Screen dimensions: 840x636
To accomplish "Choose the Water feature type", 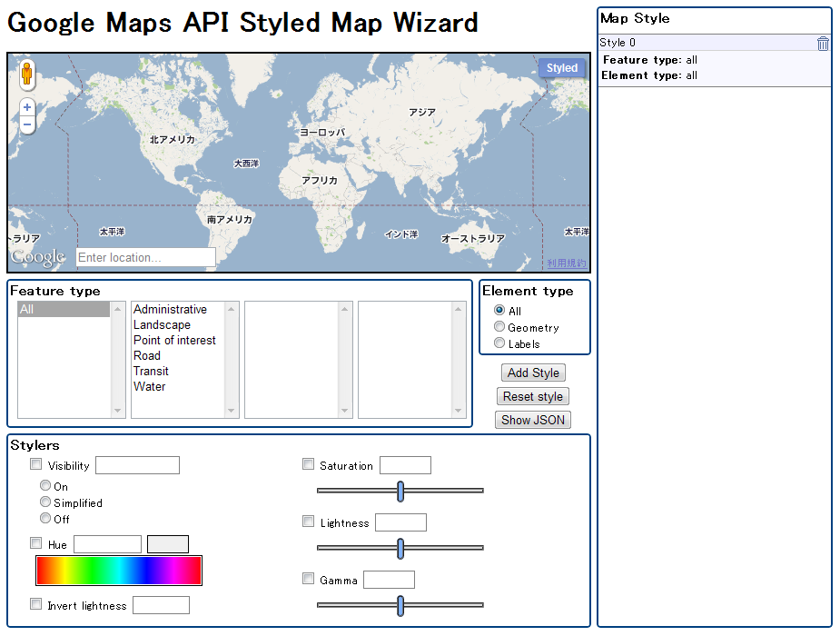I will (150, 387).
